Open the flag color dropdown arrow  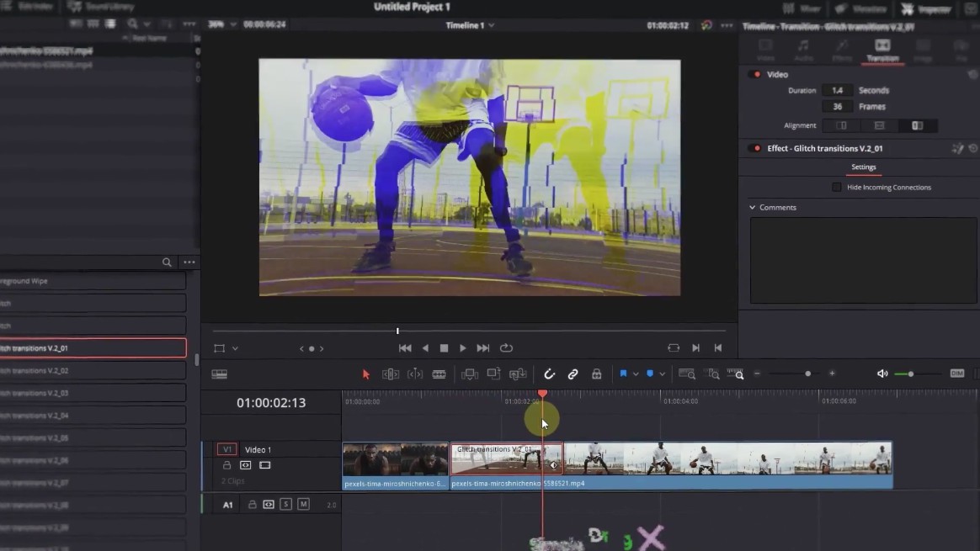pyautogui.click(x=636, y=374)
